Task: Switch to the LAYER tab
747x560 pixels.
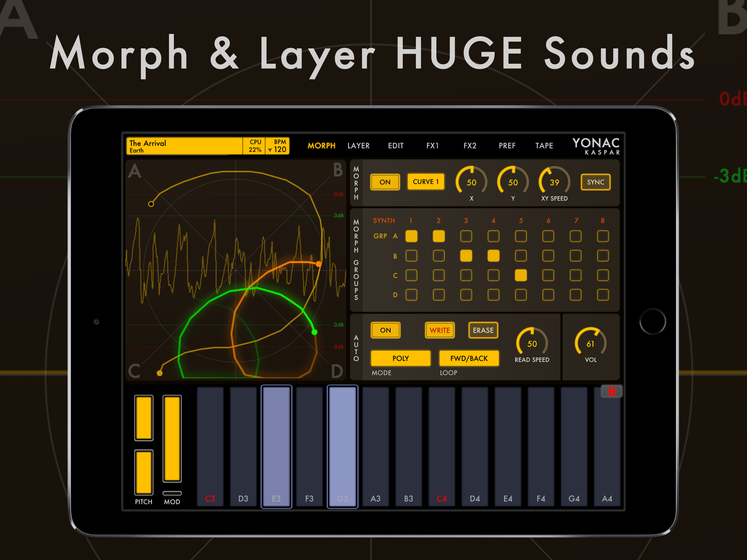Action: (358, 145)
